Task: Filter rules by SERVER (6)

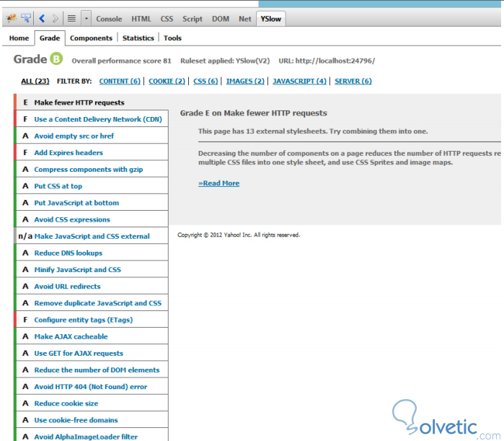Action: coord(353,81)
